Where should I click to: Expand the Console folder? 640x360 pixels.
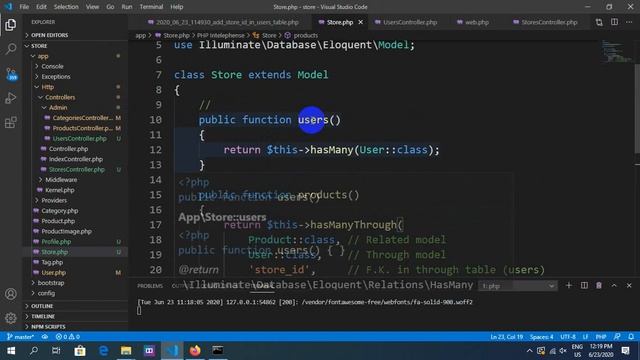[52, 66]
